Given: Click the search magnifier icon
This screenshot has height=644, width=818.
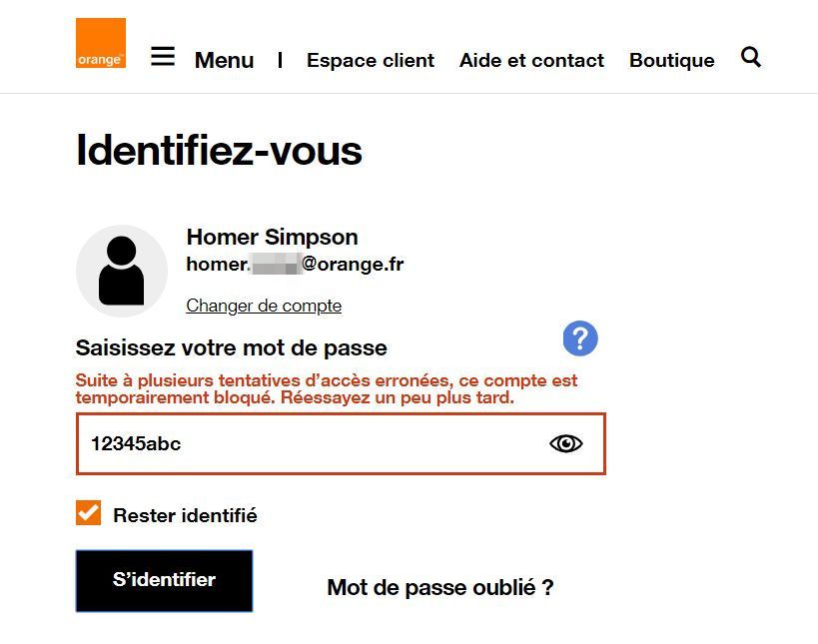Looking at the screenshot, I should (x=751, y=58).
